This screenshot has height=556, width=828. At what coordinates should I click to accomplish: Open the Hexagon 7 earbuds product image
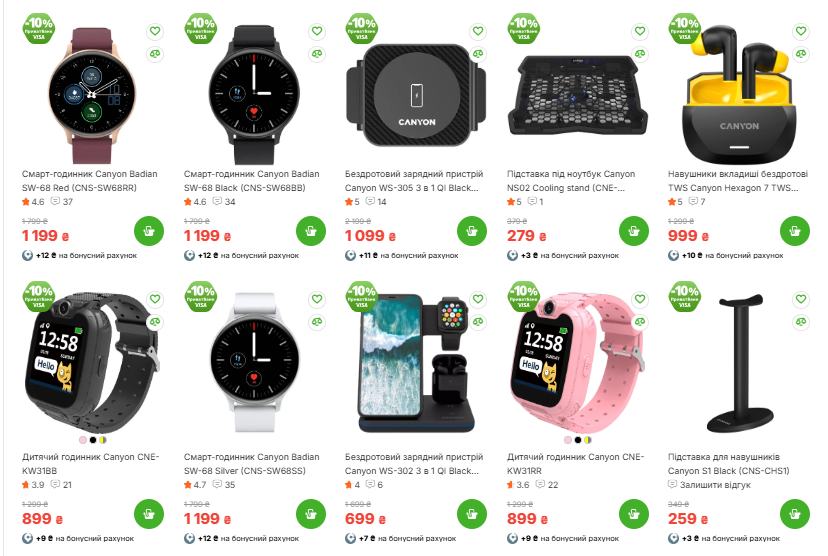click(x=738, y=93)
